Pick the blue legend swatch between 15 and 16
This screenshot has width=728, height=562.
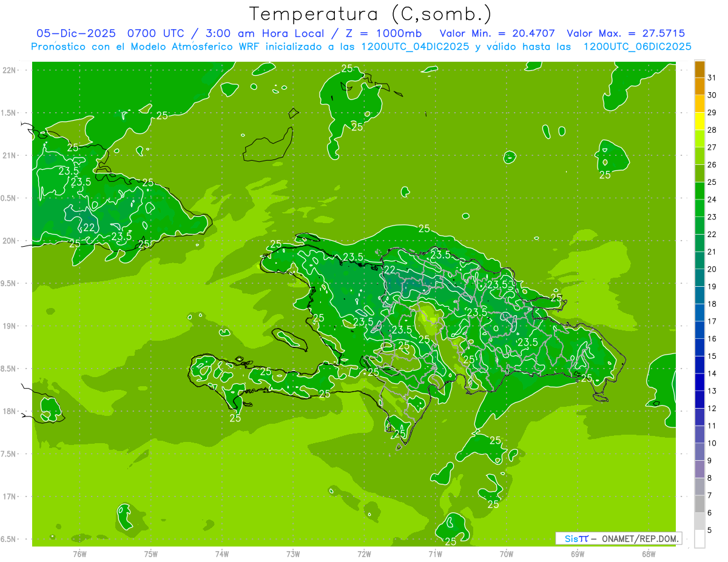click(x=699, y=347)
